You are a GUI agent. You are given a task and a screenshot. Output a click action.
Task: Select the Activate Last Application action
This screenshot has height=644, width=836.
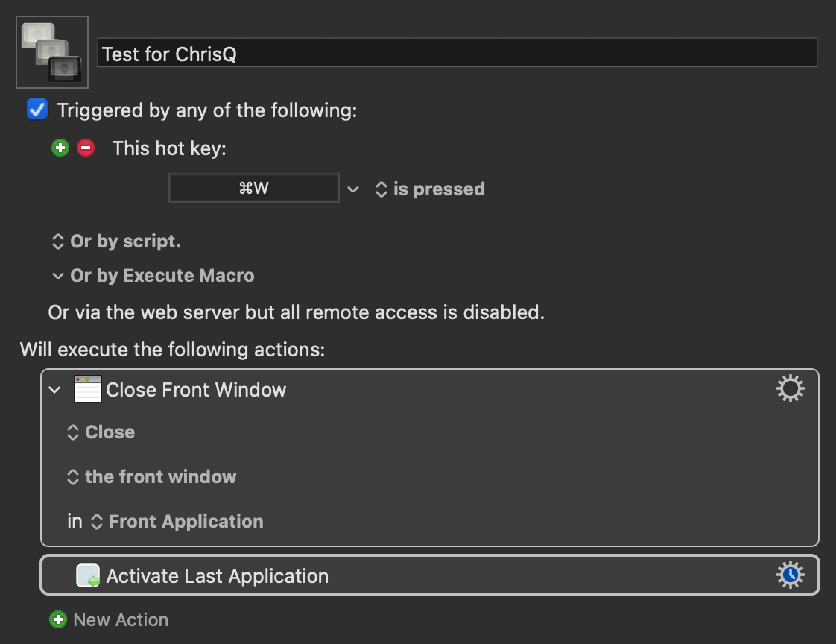pyautogui.click(x=447, y=576)
